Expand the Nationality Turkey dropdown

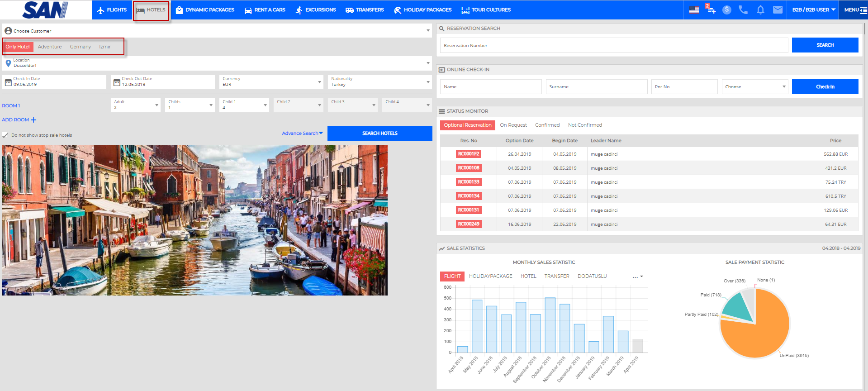[379, 82]
